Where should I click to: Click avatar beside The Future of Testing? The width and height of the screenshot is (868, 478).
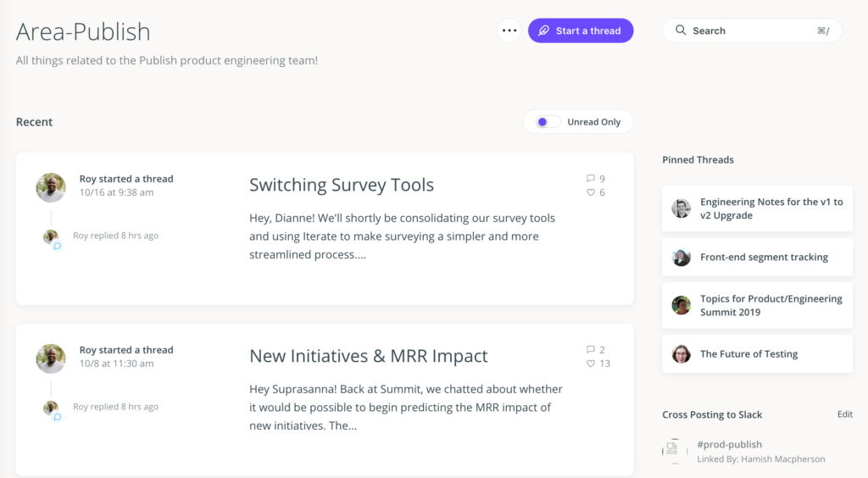pos(681,354)
